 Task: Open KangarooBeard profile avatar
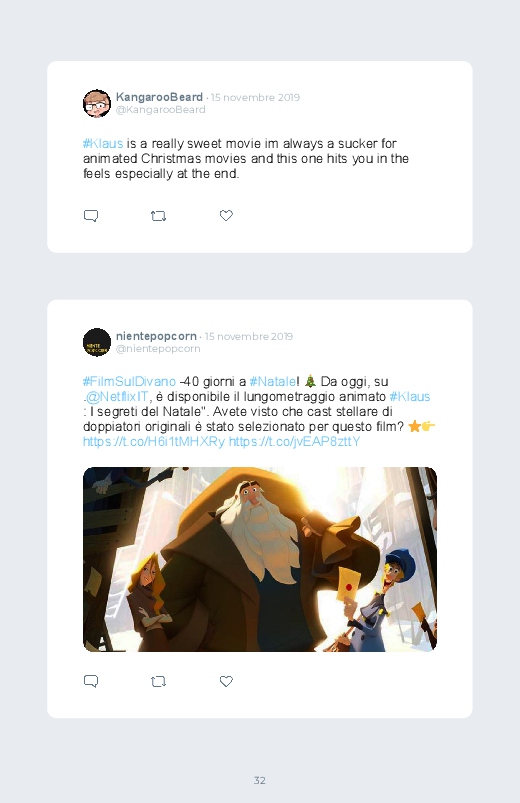(97, 103)
